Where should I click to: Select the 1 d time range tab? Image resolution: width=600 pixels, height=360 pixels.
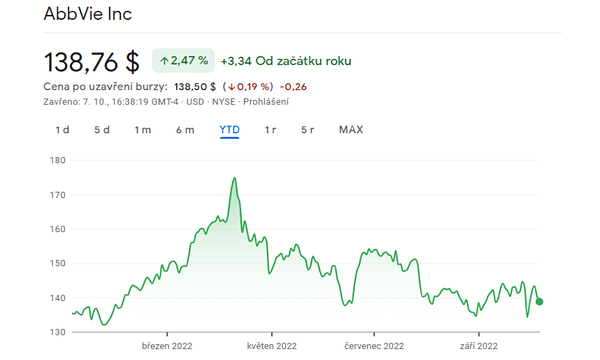(x=62, y=130)
